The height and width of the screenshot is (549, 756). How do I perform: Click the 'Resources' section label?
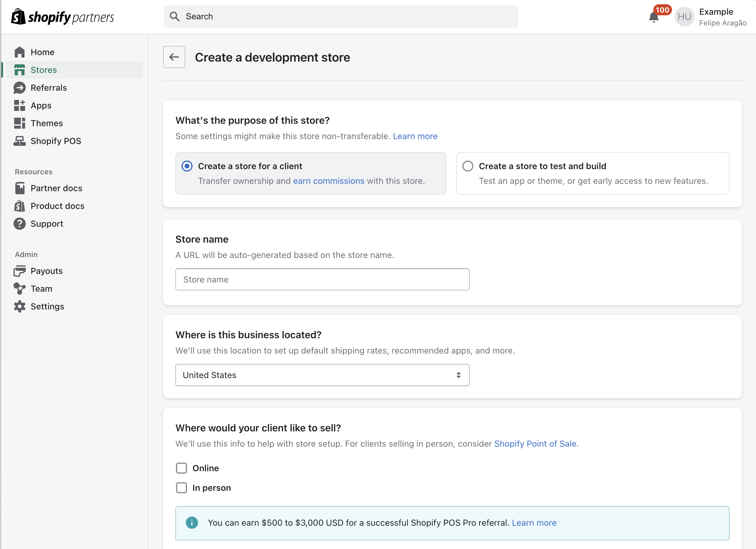click(x=34, y=172)
